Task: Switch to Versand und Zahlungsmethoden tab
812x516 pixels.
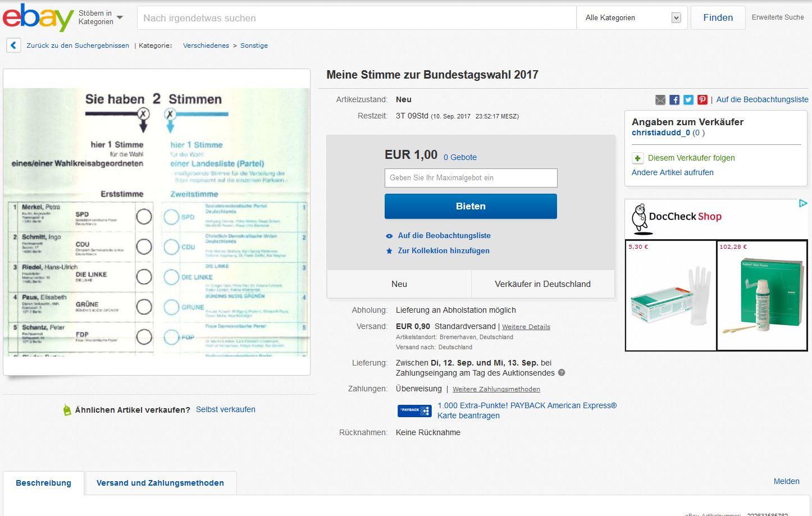Action: coord(160,483)
